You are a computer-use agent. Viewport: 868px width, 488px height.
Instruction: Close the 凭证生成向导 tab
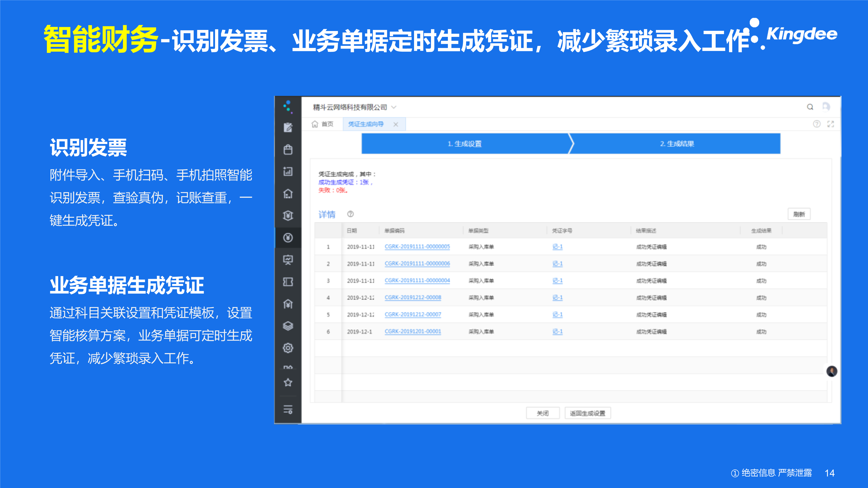pos(396,124)
